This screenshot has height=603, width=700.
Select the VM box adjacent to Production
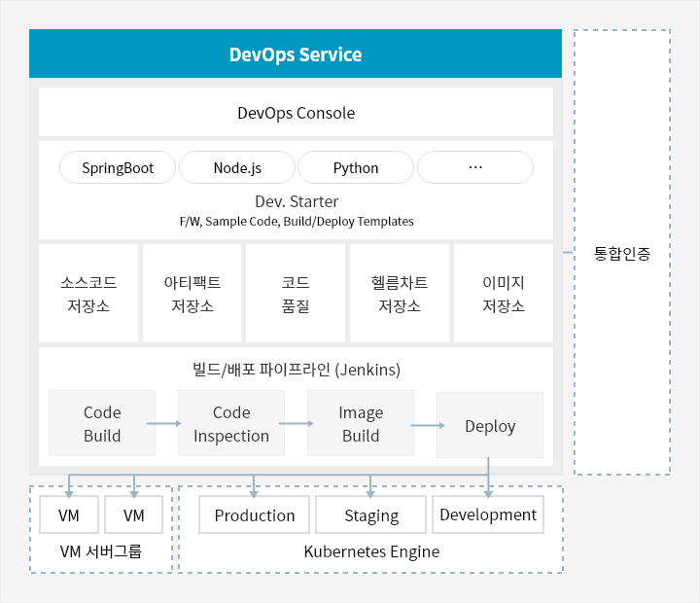134,514
